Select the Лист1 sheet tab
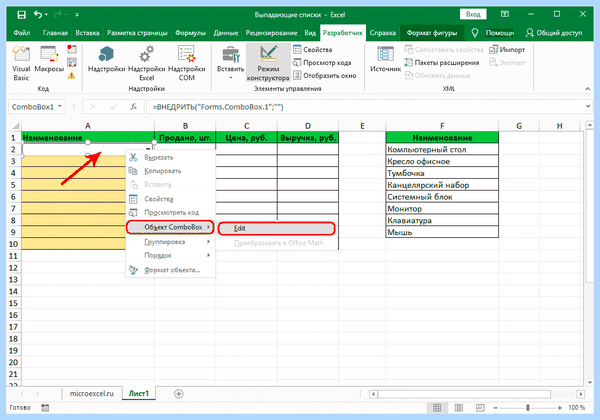600x420 pixels. click(139, 393)
